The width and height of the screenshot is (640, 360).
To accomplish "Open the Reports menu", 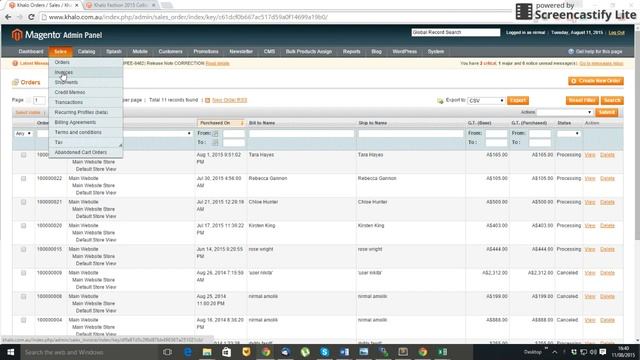I will (x=351, y=51).
